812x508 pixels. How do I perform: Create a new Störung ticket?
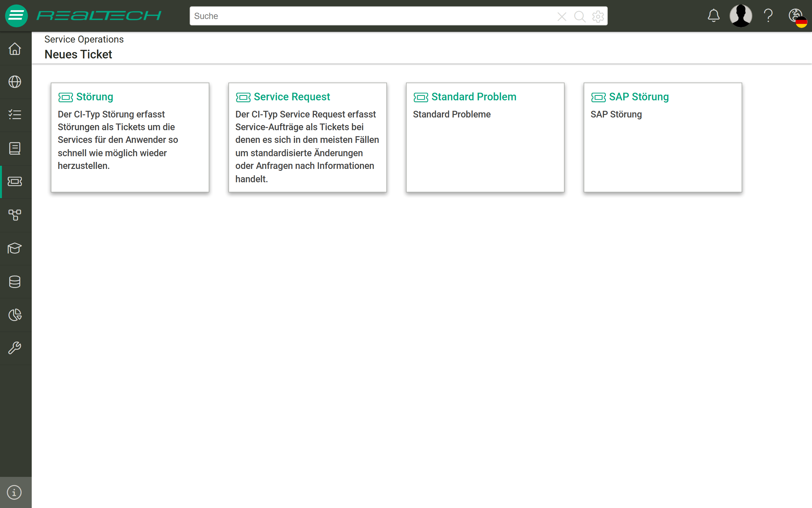pos(130,137)
